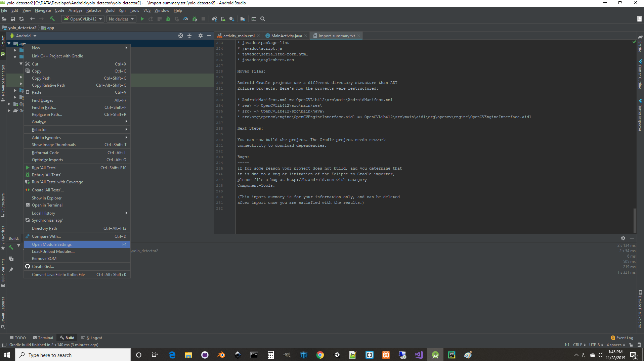Click the Make Project hammer icon
644x361 pixels.
tap(52, 19)
